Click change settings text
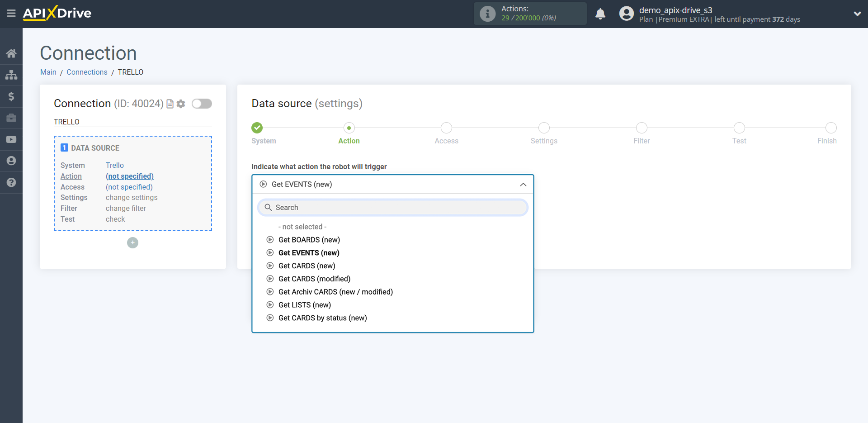 click(x=132, y=198)
